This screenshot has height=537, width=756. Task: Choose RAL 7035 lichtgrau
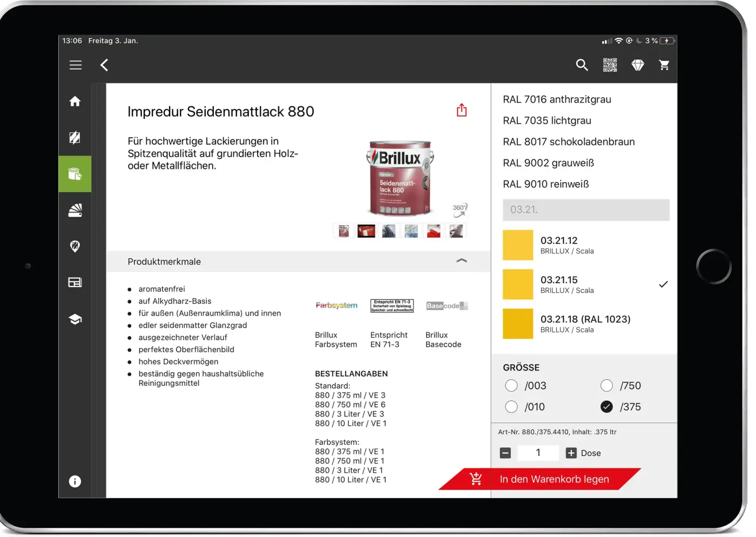547,120
